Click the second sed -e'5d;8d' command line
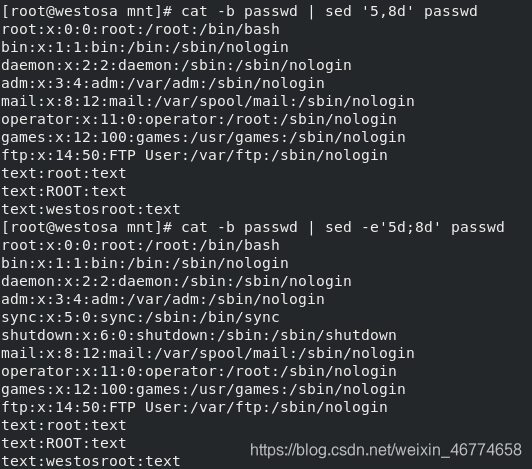The width and height of the screenshot is (532, 469). 253,227
